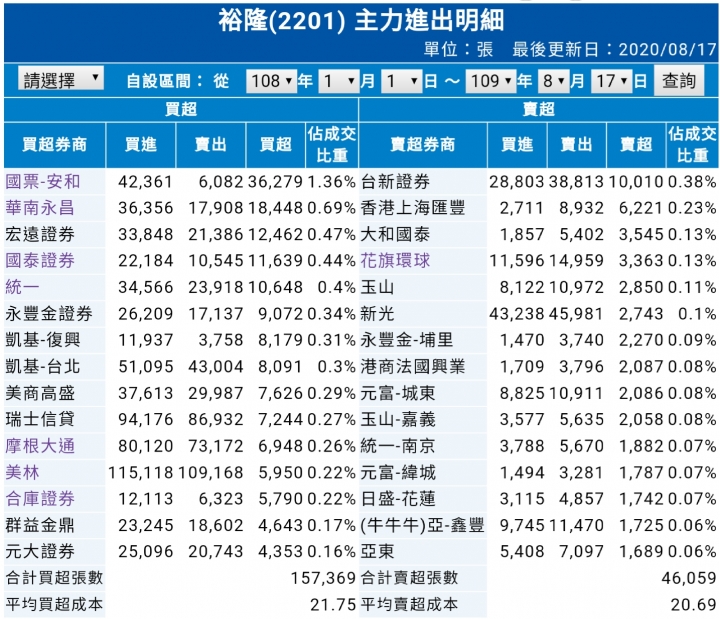Select the 玉山-嘉義 broker name
The image size is (720, 619).
[x=398, y=419]
